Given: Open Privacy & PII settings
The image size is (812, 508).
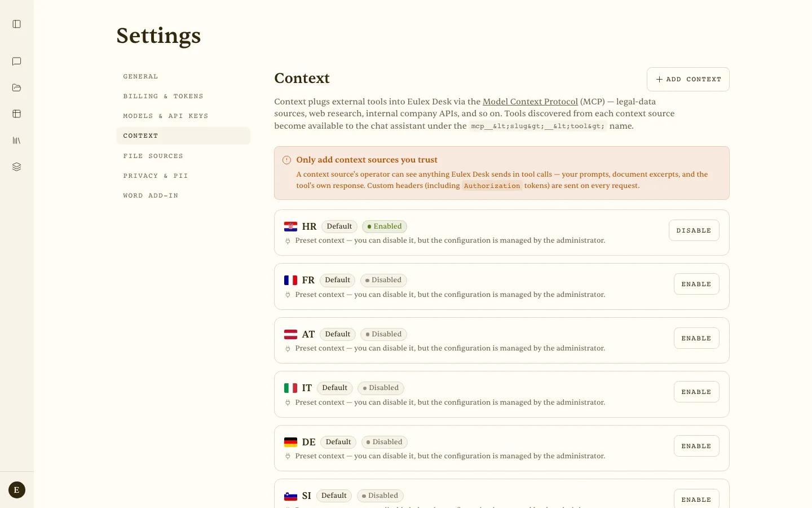Looking at the screenshot, I should [x=183, y=176].
